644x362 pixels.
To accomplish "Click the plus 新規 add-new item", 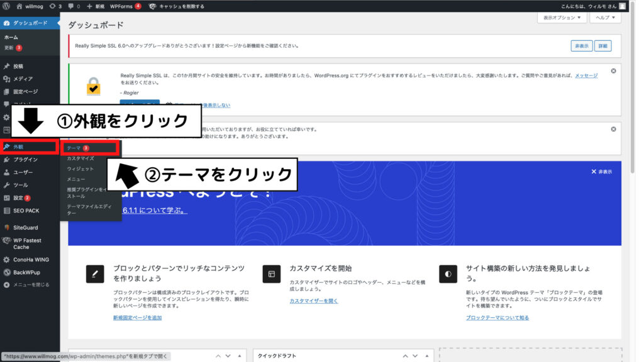I will [96, 6].
